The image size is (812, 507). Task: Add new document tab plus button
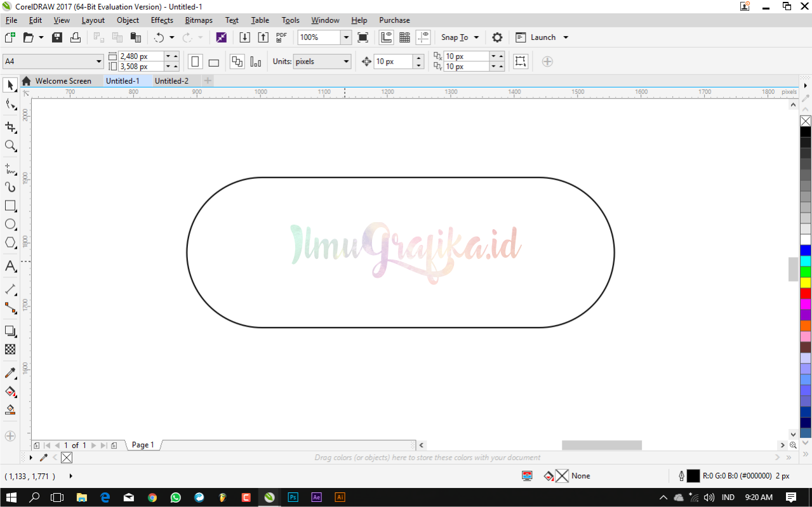tap(208, 81)
